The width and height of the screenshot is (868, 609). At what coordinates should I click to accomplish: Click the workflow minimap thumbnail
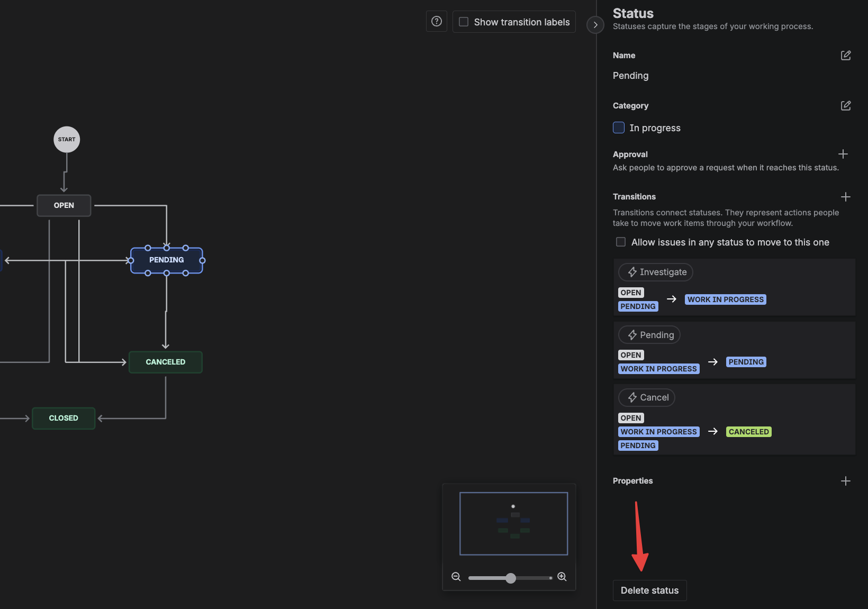513,523
